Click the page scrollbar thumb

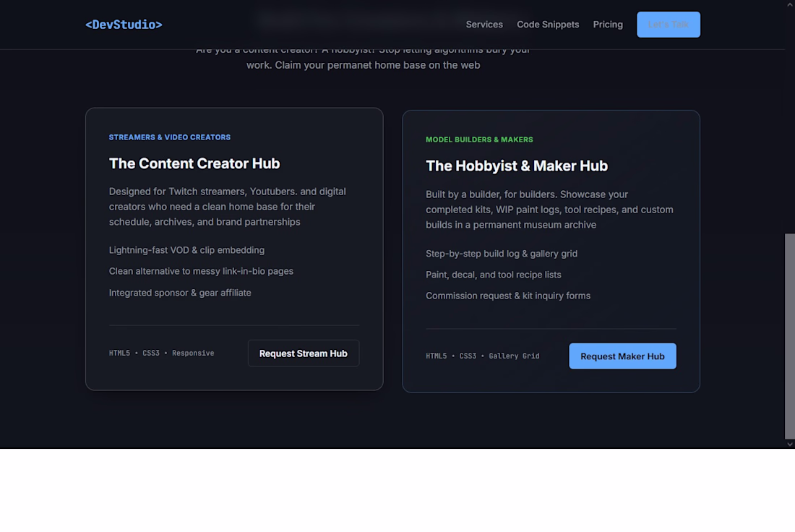[789, 335]
